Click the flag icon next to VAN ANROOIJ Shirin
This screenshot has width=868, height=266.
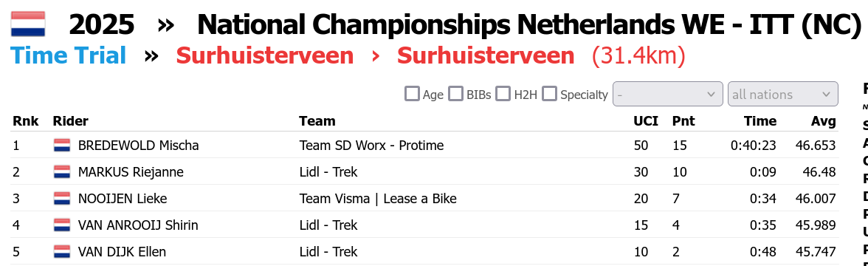pyautogui.click(x=62, y=225)
